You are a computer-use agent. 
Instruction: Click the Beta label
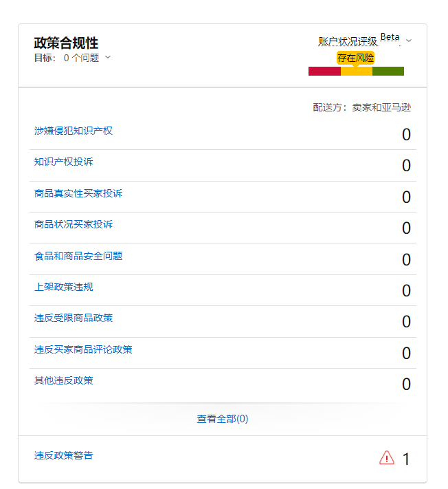tap(390, 37)
